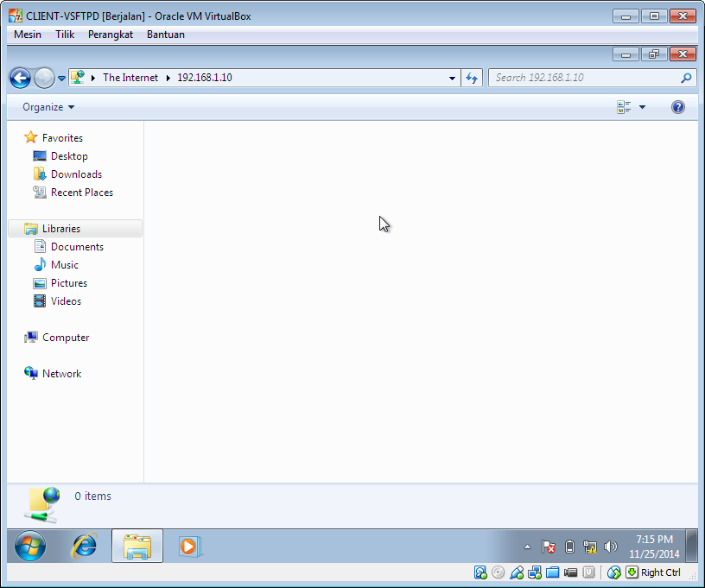This screenshot has width=705, height=588.
Task: Click the Videos film strip icon
Action: pyautogui.click(x=40, y=301)
